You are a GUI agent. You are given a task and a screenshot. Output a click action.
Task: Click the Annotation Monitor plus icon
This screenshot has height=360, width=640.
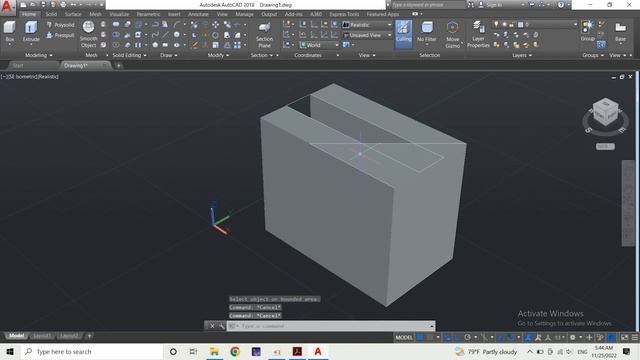click(589, 338)
